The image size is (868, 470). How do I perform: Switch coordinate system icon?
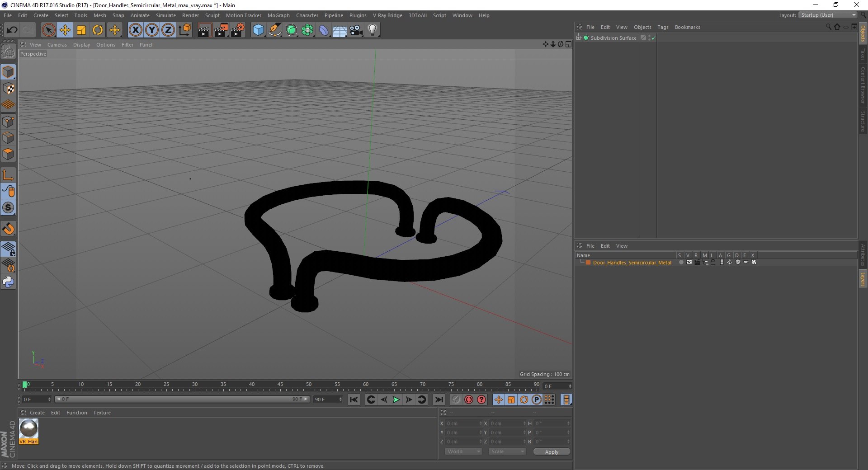tap(184, 30)
